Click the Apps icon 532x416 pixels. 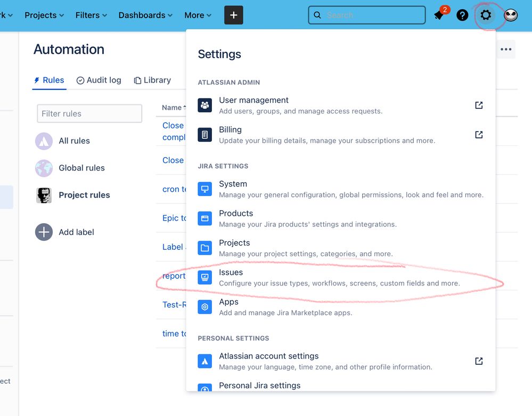coord(205,307)
